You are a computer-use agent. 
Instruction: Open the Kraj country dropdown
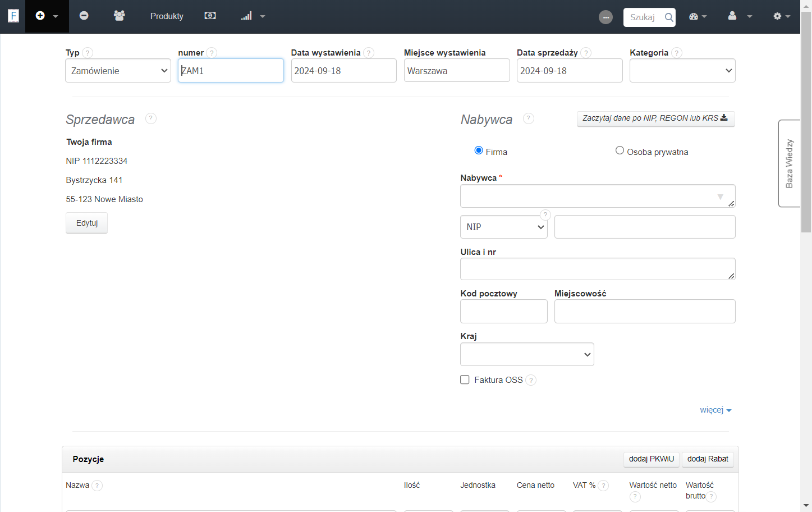click(x=527, y=354)
